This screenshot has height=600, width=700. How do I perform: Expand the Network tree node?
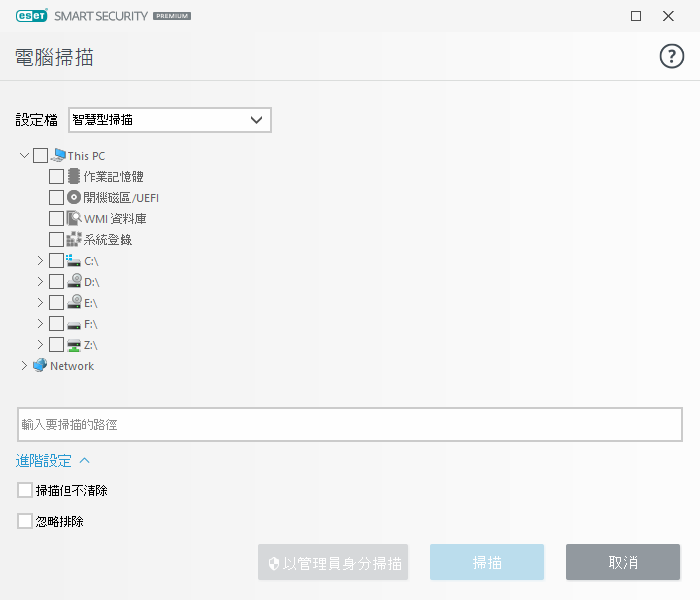tap(24, 366)
